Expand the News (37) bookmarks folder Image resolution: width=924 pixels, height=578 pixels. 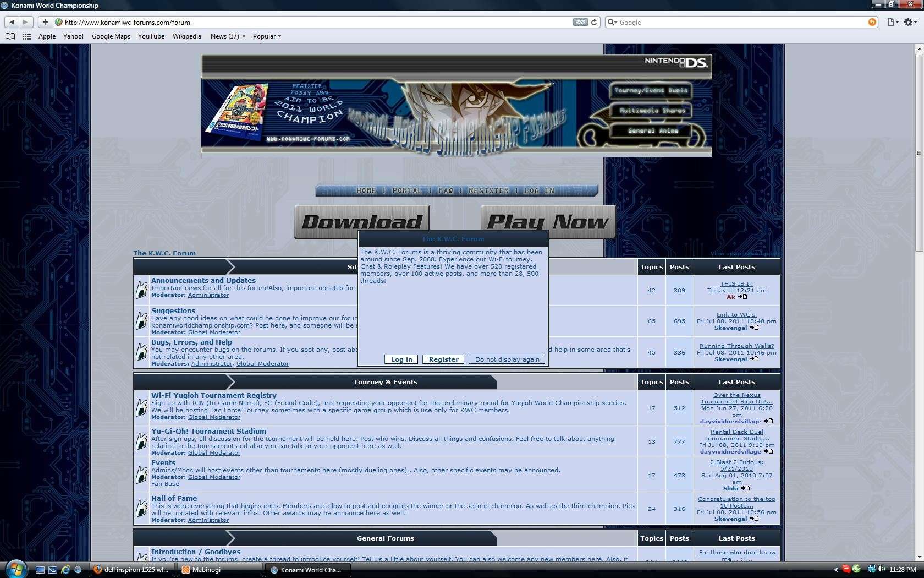coord(228,36)
